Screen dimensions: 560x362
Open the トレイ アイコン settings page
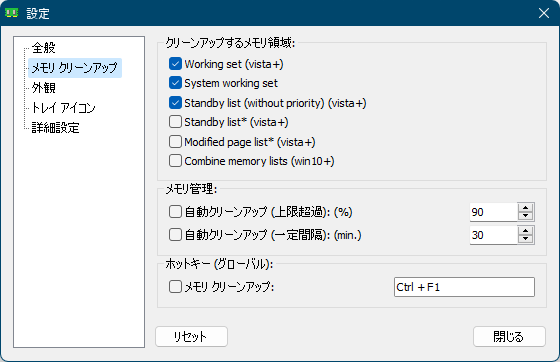(x=64, y=108)
